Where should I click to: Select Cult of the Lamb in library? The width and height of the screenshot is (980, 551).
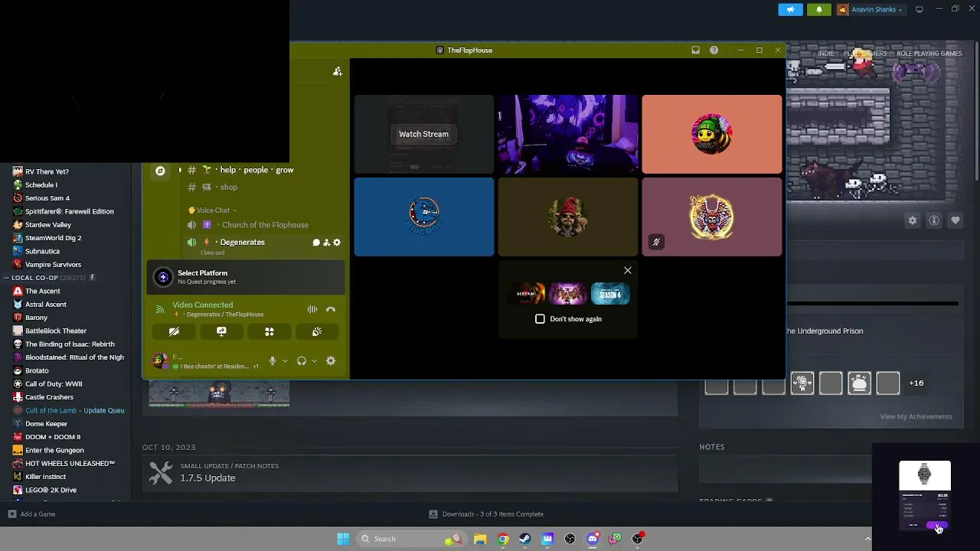[68, 410]
